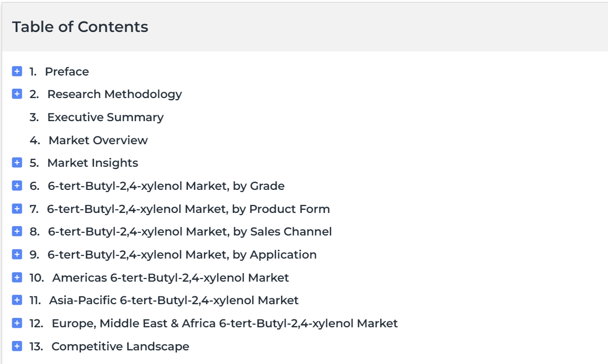Viewport: 608px width, 364px height.
Task: Select the Research Methodology chapter title
Action: tap(115, 94)
